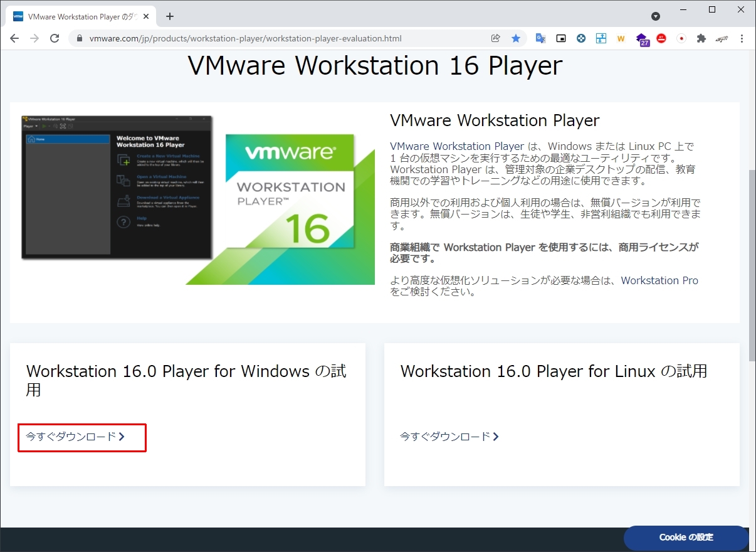Click the site security padlock icon
756x552 pixels.
[79, 38]
